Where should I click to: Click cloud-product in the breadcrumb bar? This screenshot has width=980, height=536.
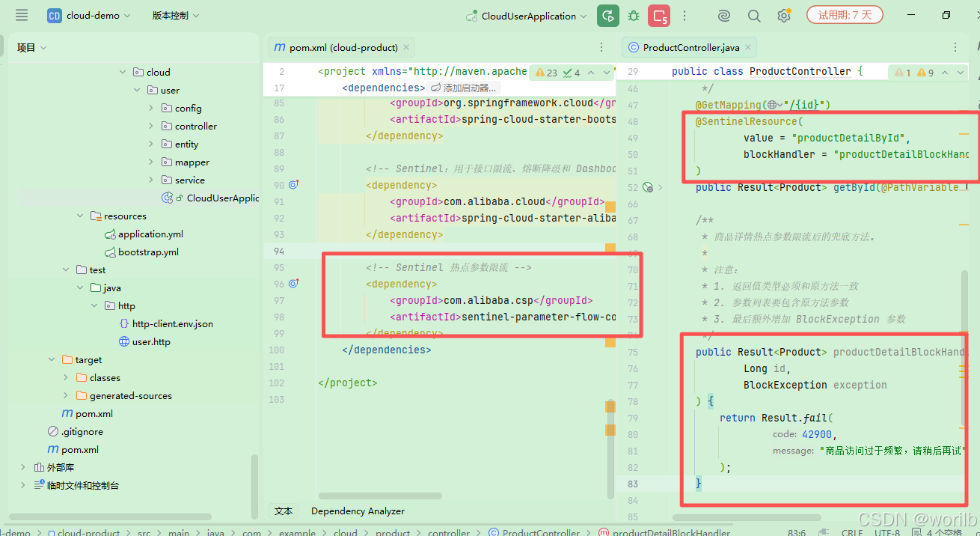click(x=84, y=533)
